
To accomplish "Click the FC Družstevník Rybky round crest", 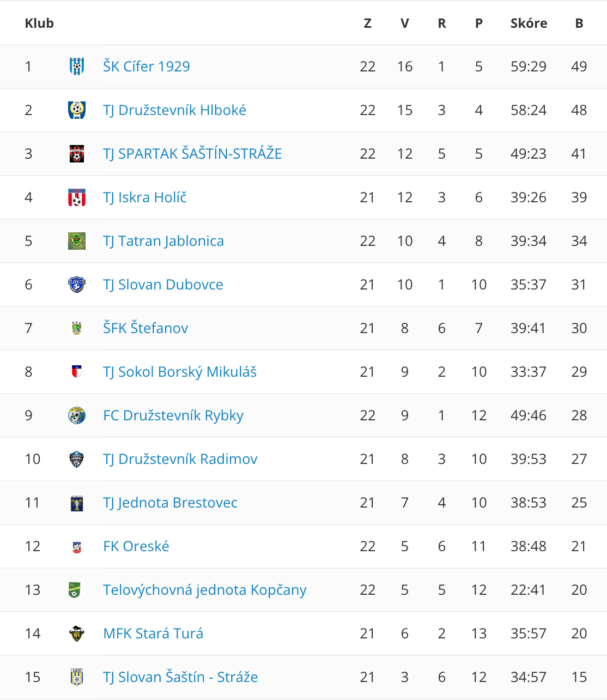I will (77, 415).
